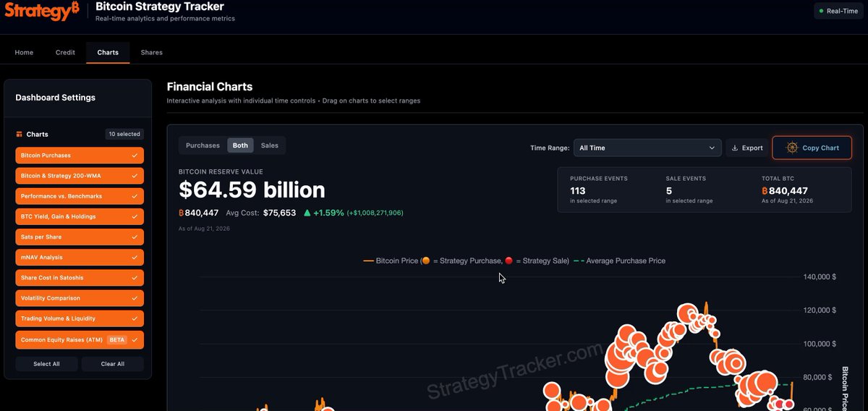Click the Sale Events count 5
The image size is (868, 411).
[x=669, y=191]
